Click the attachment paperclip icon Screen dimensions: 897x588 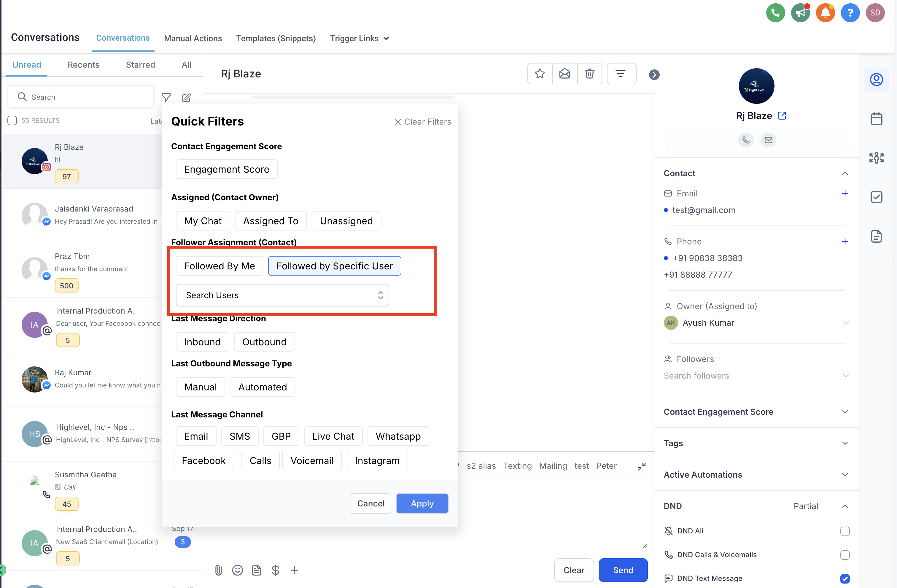point(218,570)
